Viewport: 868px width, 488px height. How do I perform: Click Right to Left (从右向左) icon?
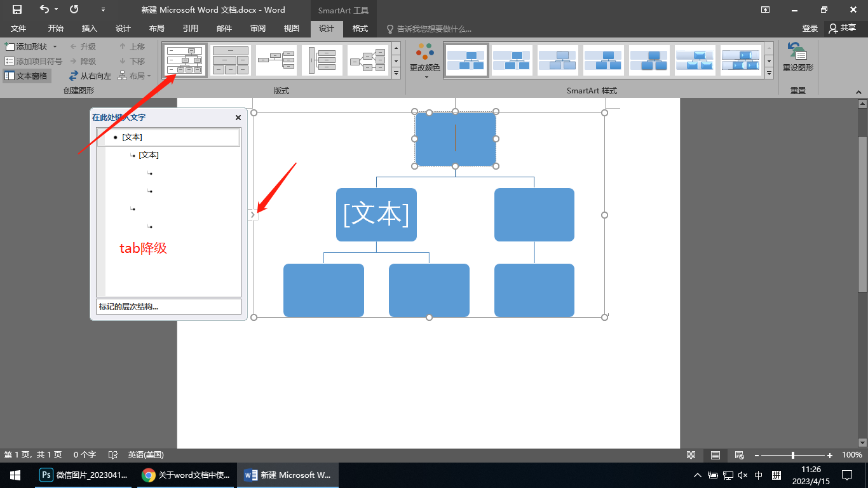click(74, 76)
